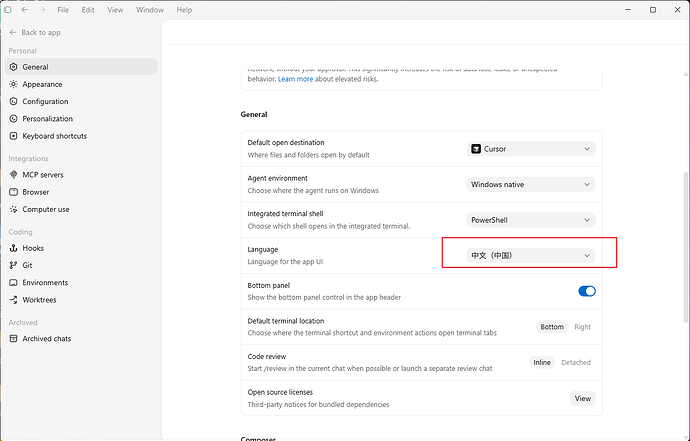Open the Help menu
The height and width of the screenshot is (441, 690).
[x=184, y=10]
